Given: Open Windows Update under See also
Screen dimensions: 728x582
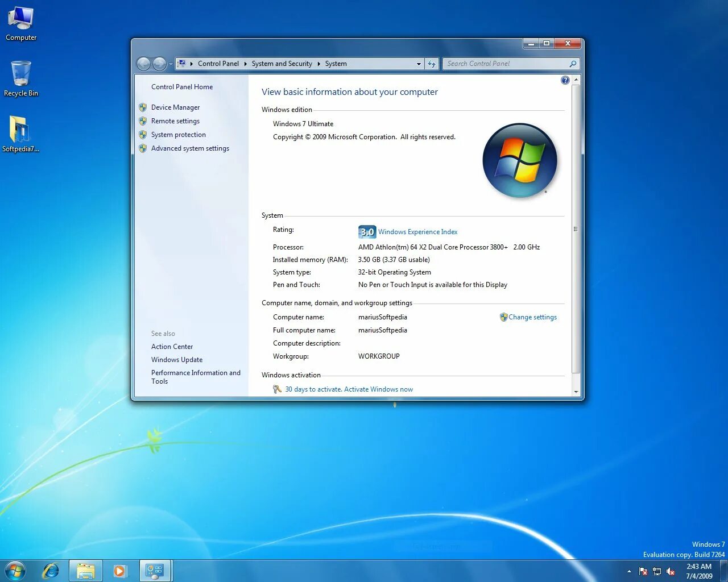Looking at the screenshot, I should tap(177, 360).
